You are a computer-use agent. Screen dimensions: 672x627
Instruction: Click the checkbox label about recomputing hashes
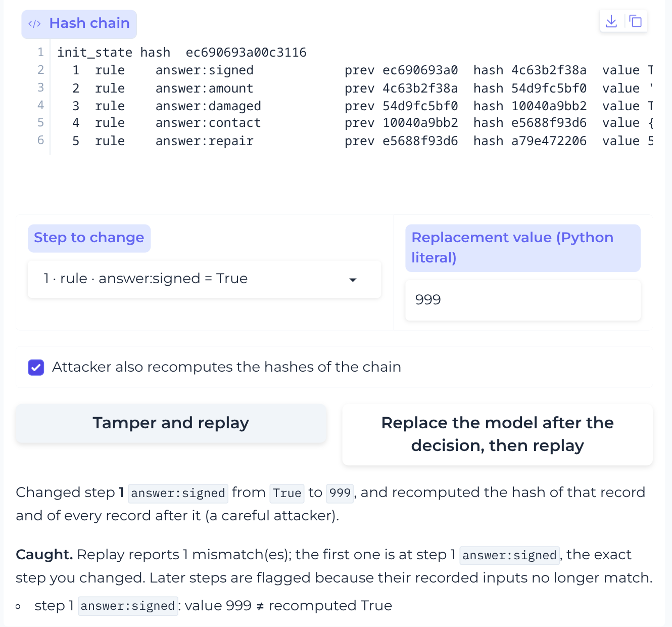click(x=226, y=367)
